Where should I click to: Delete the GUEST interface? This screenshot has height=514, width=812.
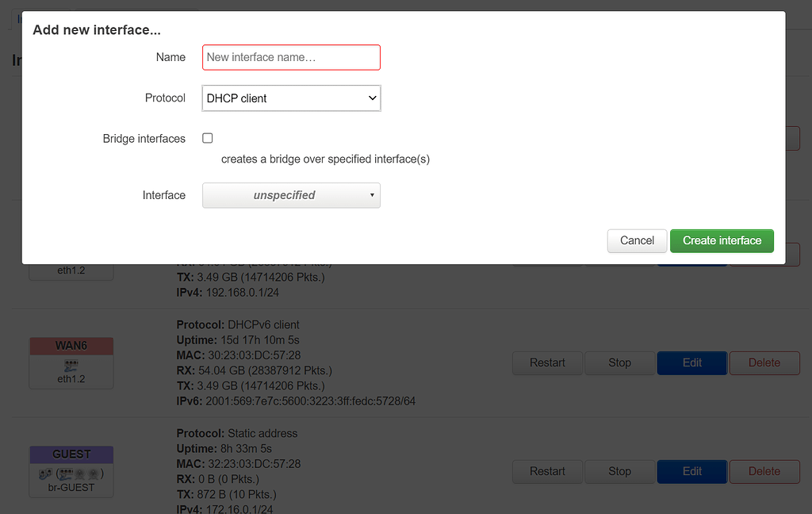(x=764, y=471)
